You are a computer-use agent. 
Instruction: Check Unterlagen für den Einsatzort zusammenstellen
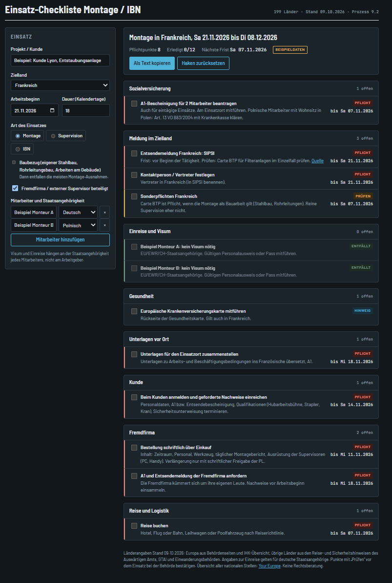(x=134, y=354)
